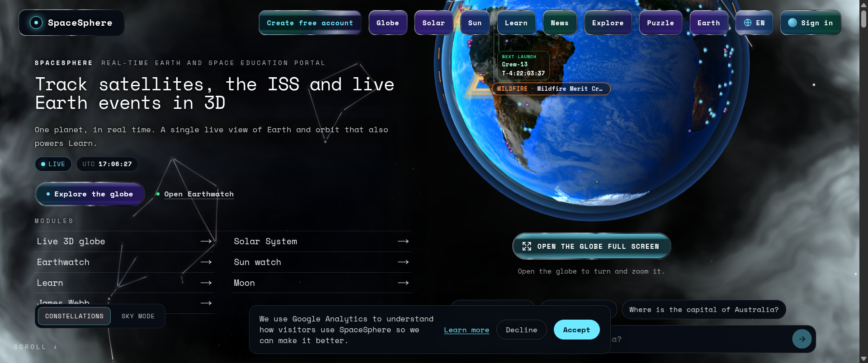
Task: Open the News nav item
Action: click(x=560, y=23)
